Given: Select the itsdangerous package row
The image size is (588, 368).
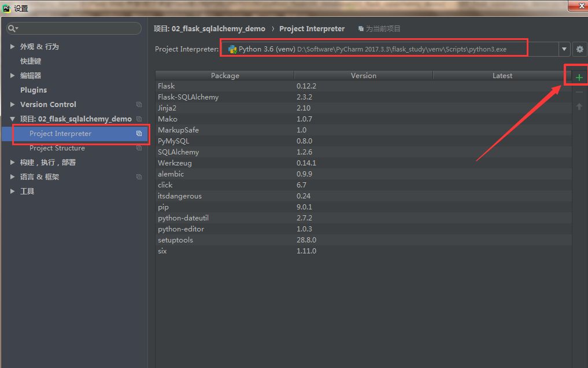Looking at the screenshot, I should (363, 196).
